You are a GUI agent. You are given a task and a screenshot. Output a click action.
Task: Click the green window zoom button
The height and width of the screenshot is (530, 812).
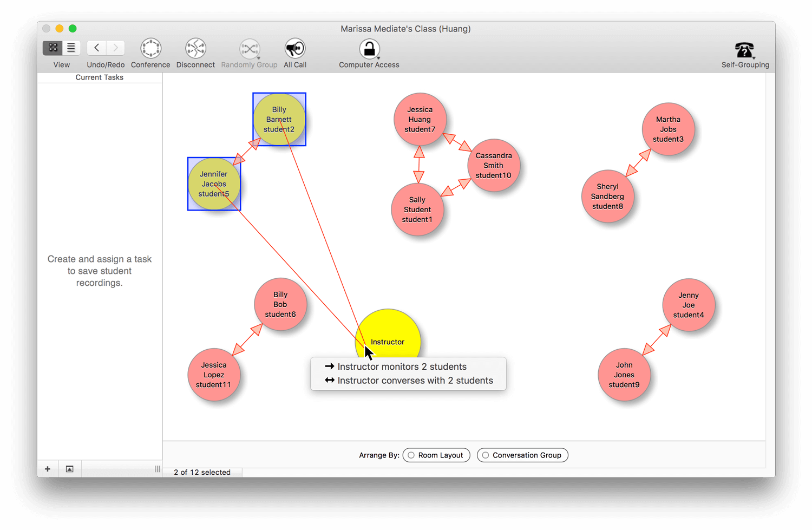click(73, 29)
